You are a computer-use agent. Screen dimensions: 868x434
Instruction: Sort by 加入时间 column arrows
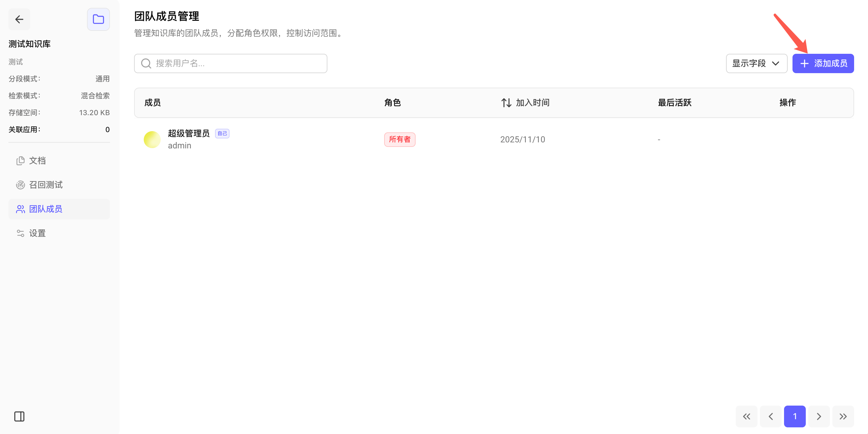click(x=506, y=102)
